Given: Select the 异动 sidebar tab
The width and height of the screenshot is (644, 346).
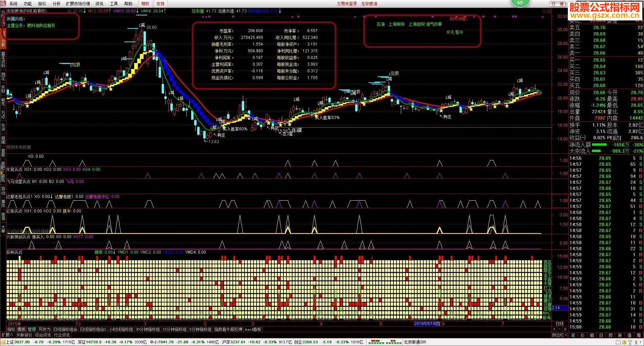Looking at the screenshot, I should click(x=3, y=191).
